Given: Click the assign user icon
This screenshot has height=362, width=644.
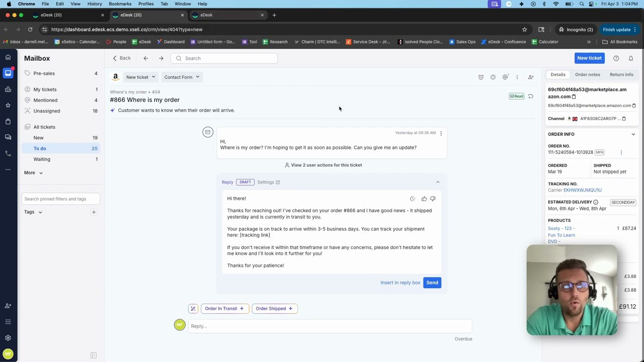Looking at the screenshot, I should pyautogui.click(x=530, y=77).
